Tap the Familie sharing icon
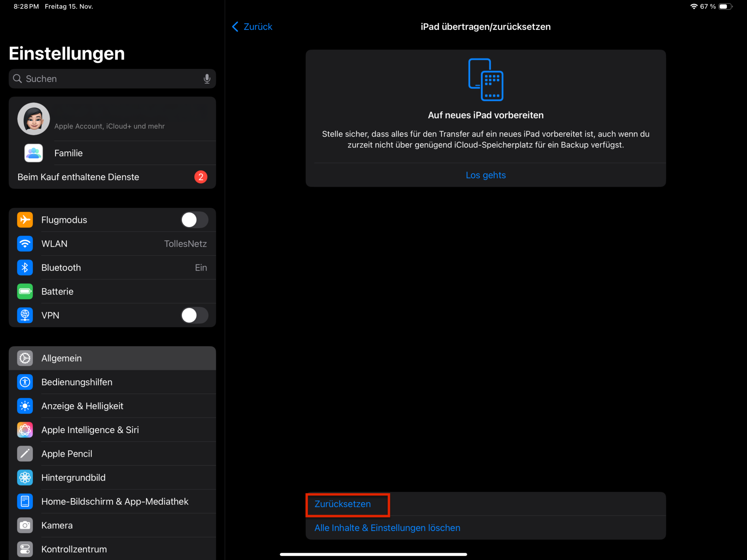The width and height of the screenshot is (747, 560). point(34,153)
